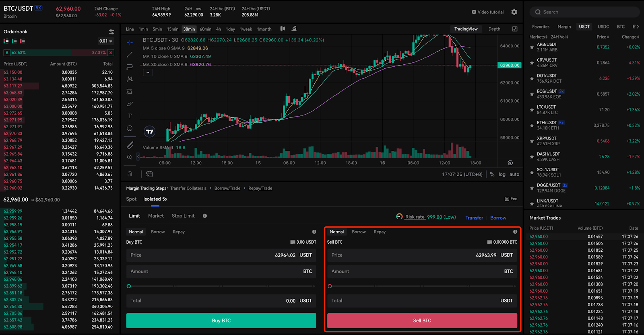Open the emoji icons tool
The height and width of the screenshot is (335, 644).
[x=130, y=128]
